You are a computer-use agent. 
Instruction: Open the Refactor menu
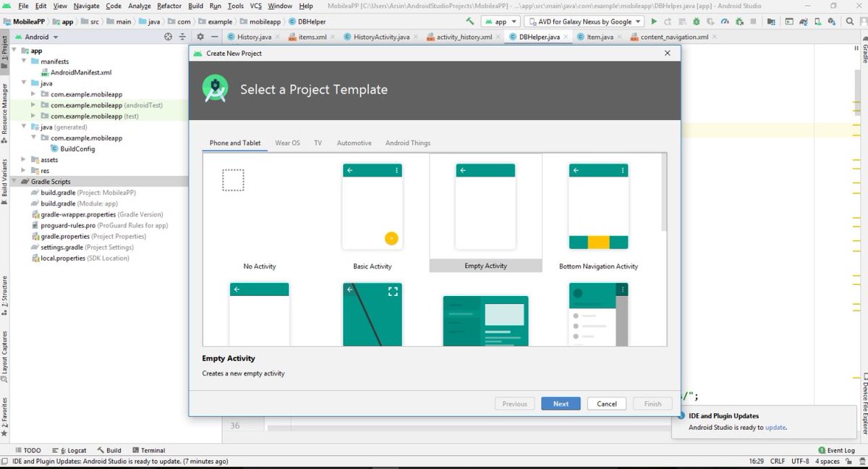point(169,6)
